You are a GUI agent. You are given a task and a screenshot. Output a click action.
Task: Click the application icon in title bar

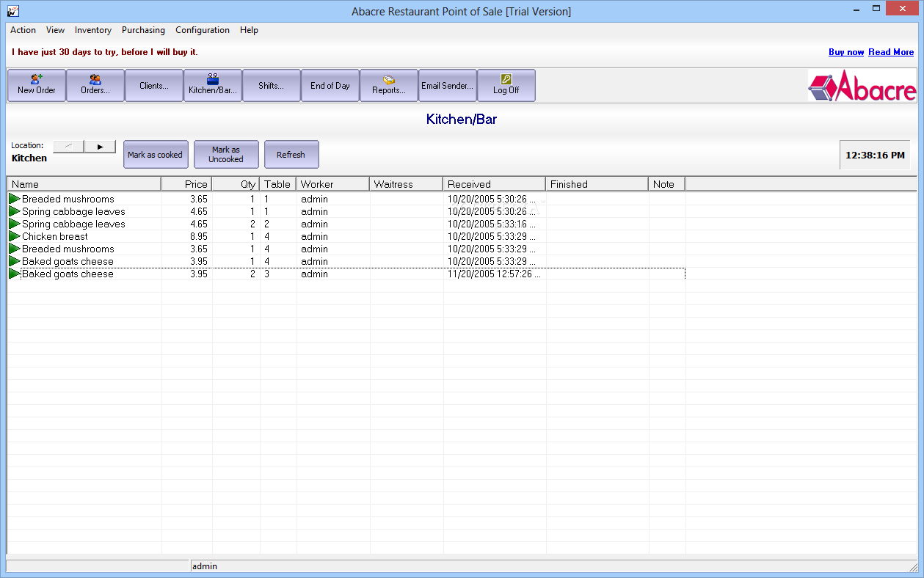pyautogui.click(x=12, y=11)
